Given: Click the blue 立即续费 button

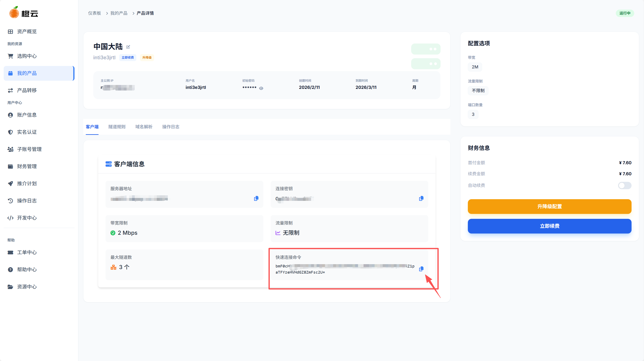Looking at the screenshot, I should click(549, 226).
